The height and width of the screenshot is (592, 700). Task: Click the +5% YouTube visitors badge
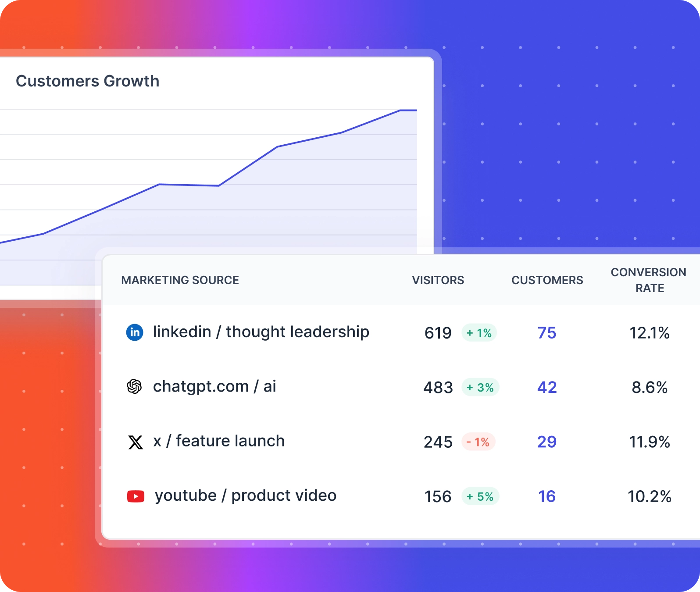480,497
